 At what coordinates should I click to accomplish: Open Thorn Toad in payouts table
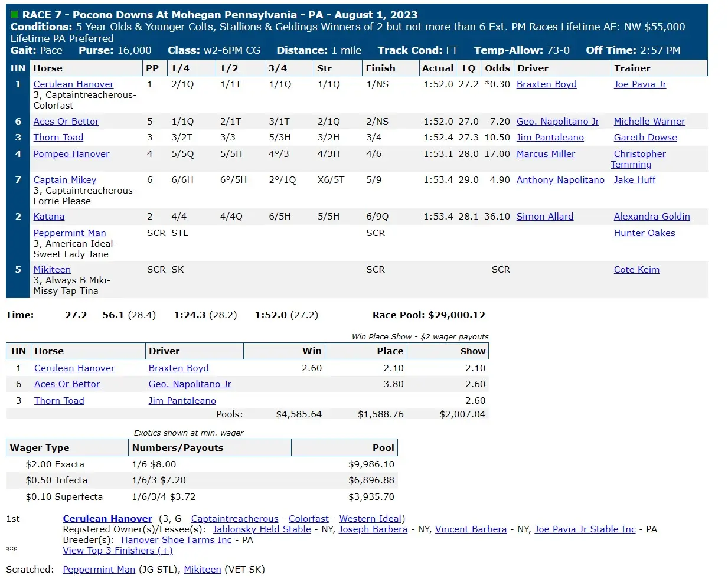click(59, 401)
